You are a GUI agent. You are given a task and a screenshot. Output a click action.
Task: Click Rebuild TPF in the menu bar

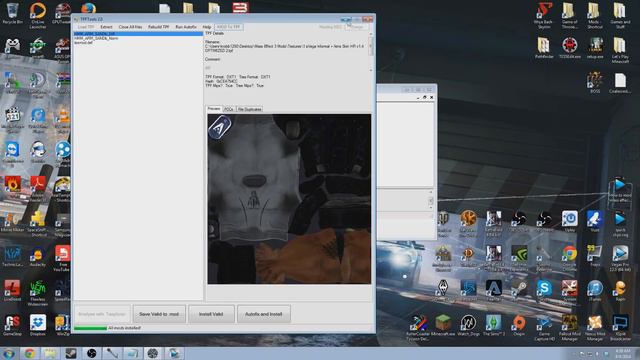(158, 27)
